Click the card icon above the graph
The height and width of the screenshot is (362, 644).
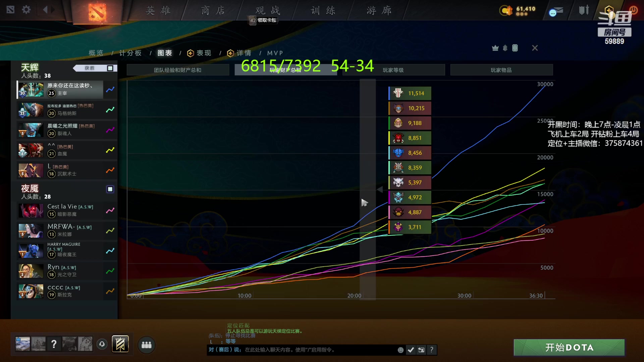coord(515,48)
